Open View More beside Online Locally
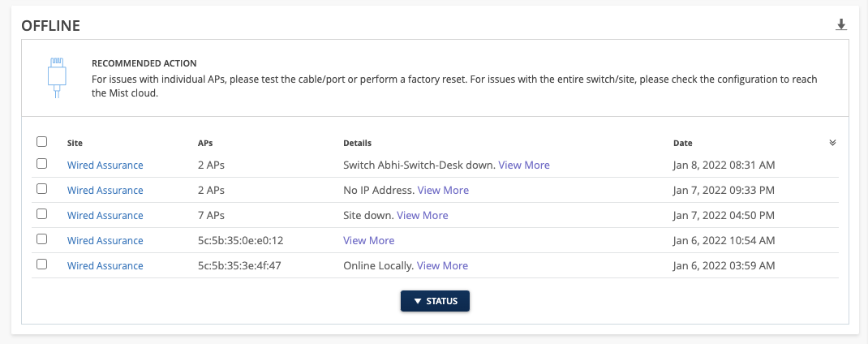 point(442,265)
